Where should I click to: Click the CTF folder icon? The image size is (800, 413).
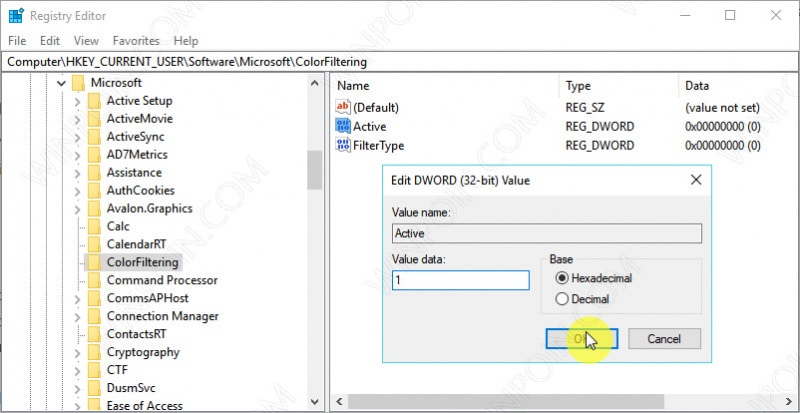[94, 370]
